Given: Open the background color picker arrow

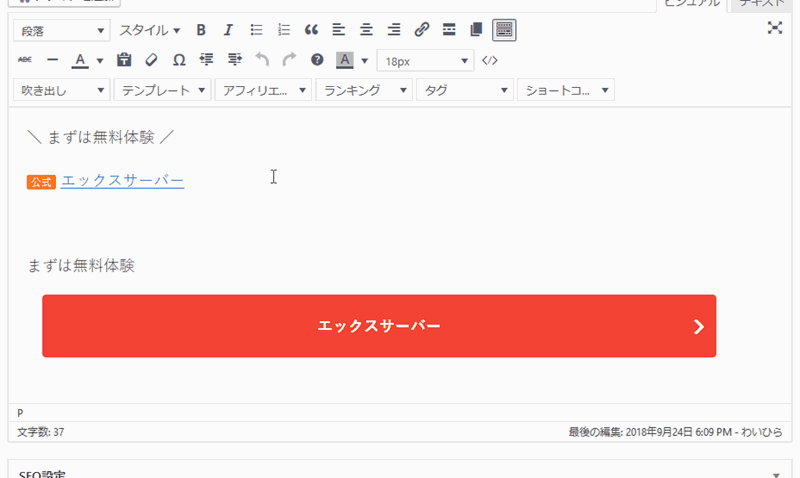Looking at the screenshot, I should 364,61.
